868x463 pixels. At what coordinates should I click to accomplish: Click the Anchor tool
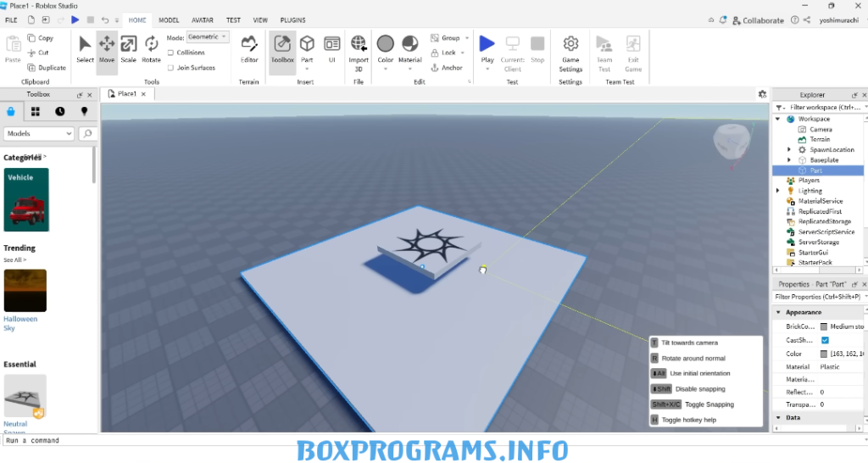coord(447,68)
